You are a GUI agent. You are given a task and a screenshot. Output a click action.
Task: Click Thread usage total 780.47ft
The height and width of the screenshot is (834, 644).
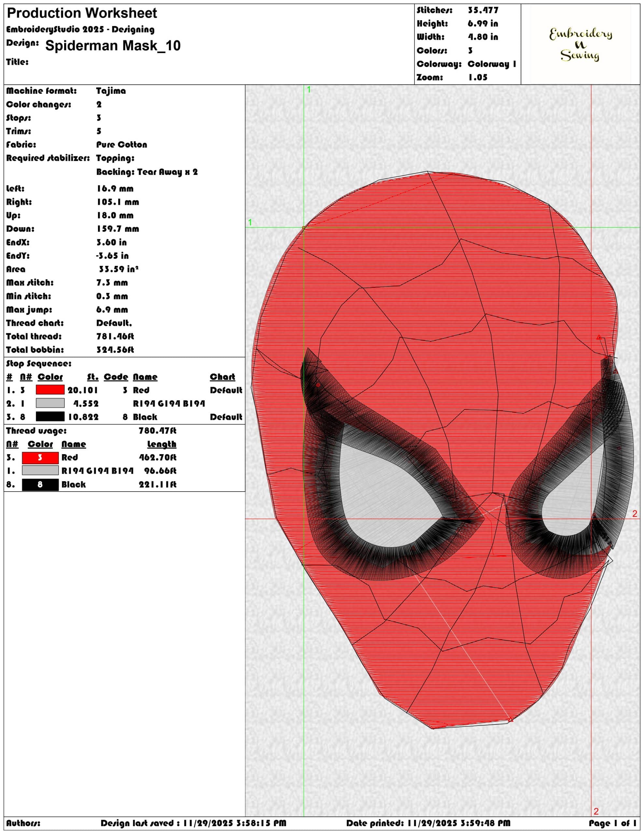point(158,431)
